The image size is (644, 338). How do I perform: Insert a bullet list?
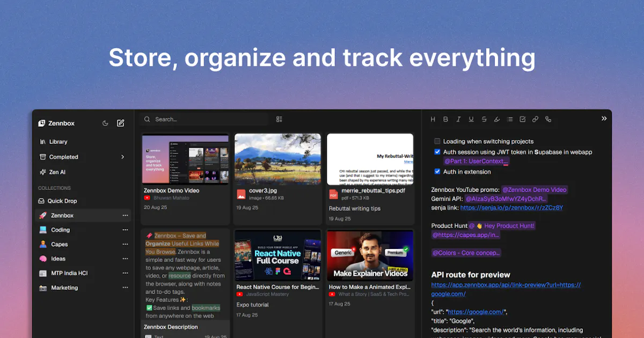point(510,119)
